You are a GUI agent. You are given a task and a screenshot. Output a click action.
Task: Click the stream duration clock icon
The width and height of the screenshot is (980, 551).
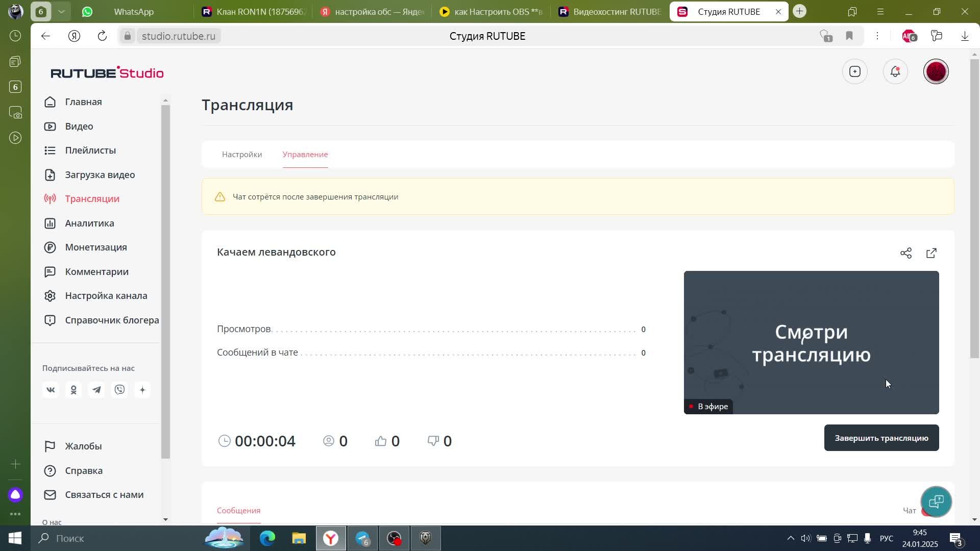point(225,441)
